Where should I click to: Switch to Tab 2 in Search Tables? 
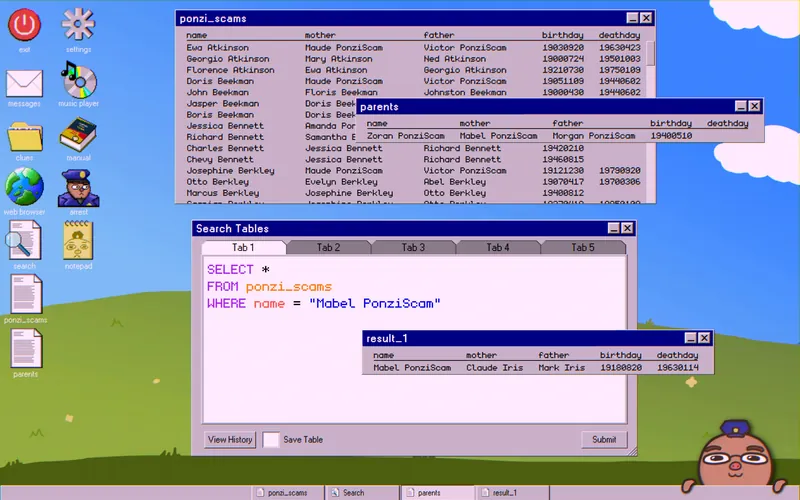(x=329, y=247)
